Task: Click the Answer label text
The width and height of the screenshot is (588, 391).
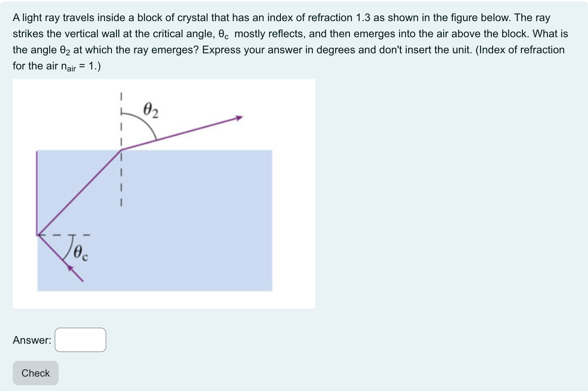Action: click(32, 340)
